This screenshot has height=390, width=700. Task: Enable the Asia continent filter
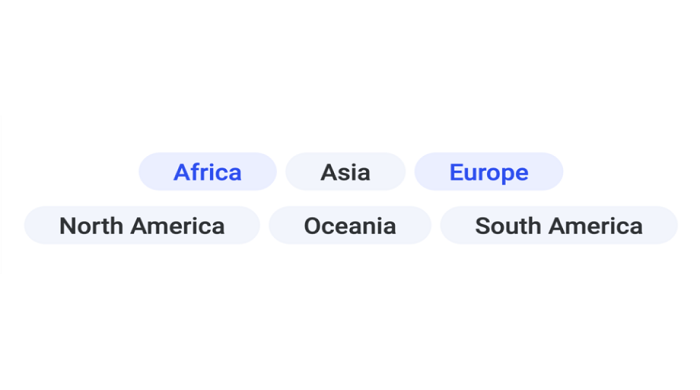(346, 172)
